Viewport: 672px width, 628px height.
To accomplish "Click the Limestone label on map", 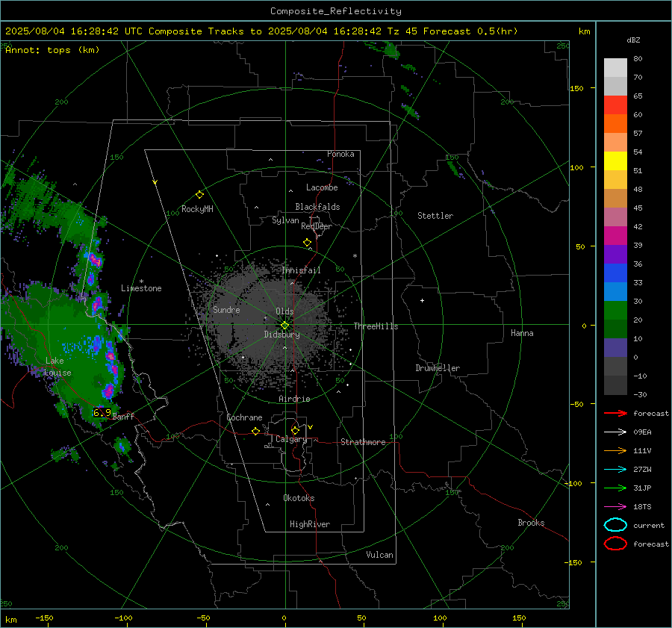I will point(141,288).
